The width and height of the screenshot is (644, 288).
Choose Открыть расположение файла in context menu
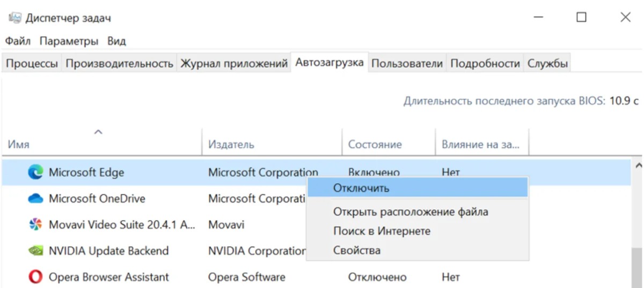(x=417, y=212)
